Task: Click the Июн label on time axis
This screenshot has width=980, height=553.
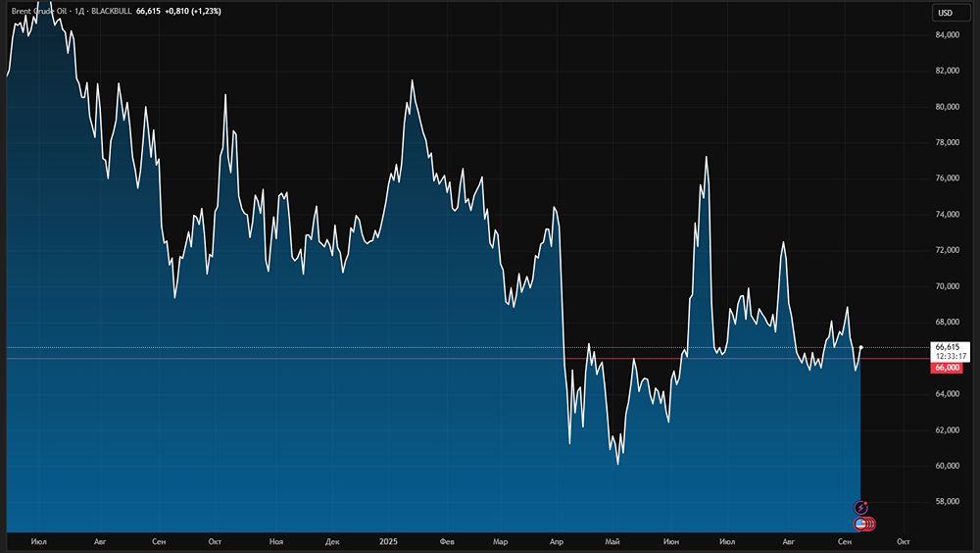Action: [x=671, y=542]
